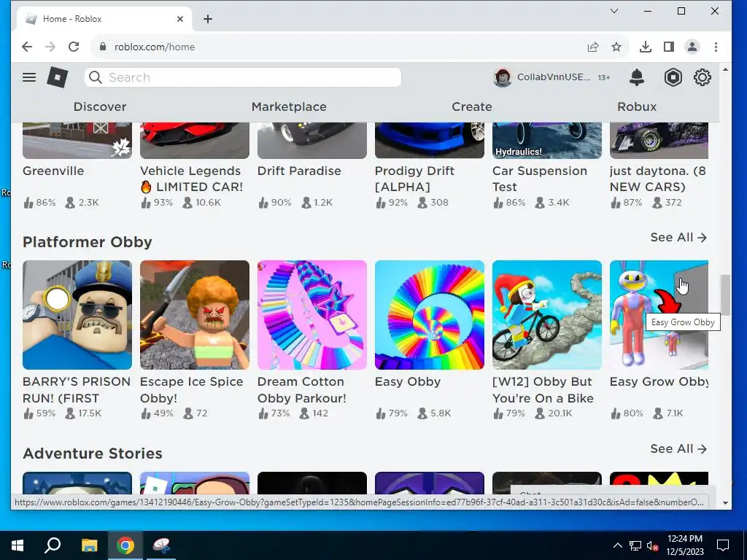Screen dimensions: 747x560
Task: Click the Chrome taskbar icon
Action: tap(125, 545)
